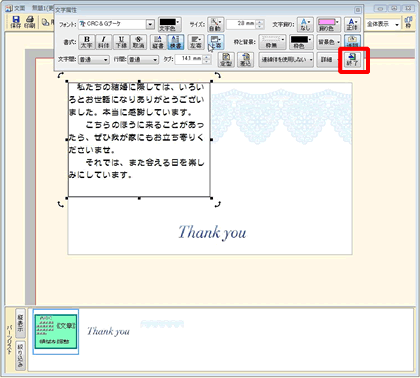This screenshot has height=378, width=420.
Task: Open the text color 文字色 swatch
Action: [169, 24]
